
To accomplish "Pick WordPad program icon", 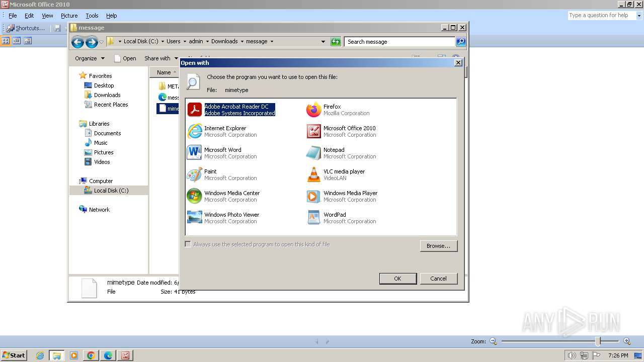I will [314, 218].
